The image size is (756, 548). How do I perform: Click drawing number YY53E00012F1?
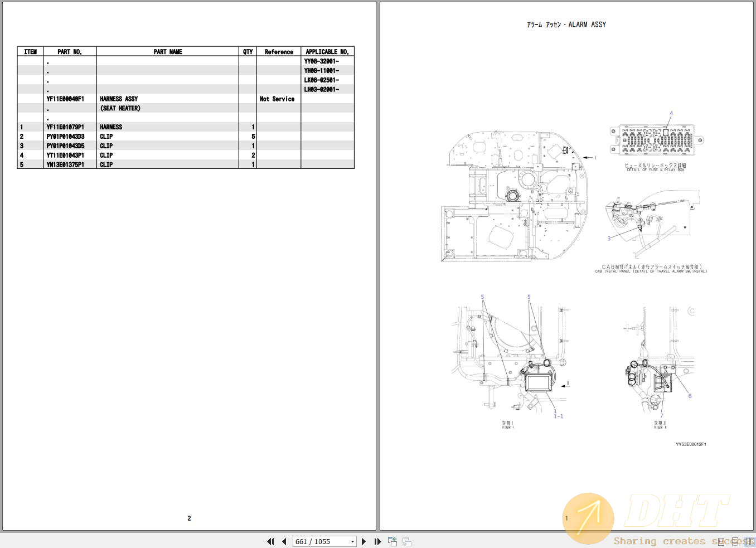[x=691, y=444]
